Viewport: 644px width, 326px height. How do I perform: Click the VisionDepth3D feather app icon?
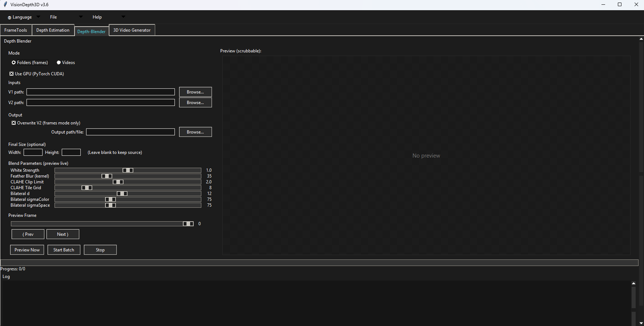(5, 4)
